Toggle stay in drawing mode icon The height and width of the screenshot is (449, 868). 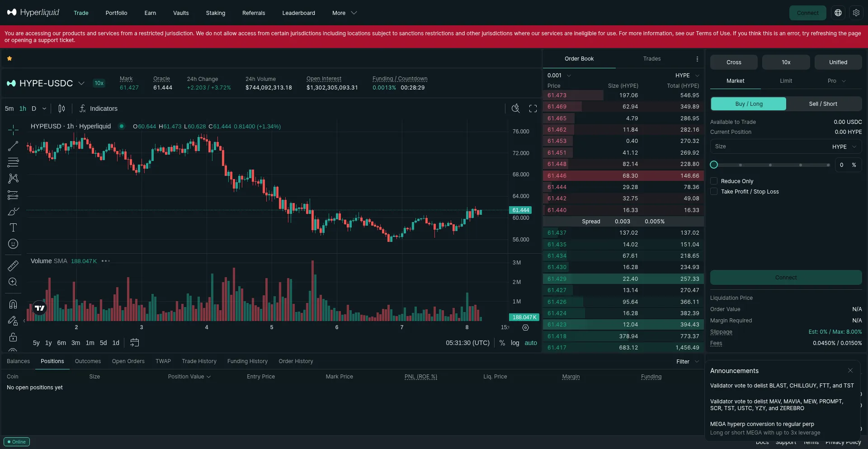(x=13, y=321)
